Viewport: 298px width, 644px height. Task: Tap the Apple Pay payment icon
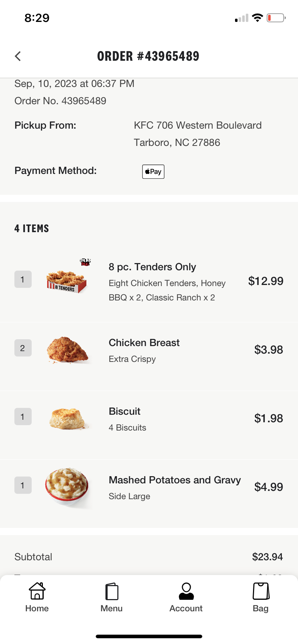(153, 172)
